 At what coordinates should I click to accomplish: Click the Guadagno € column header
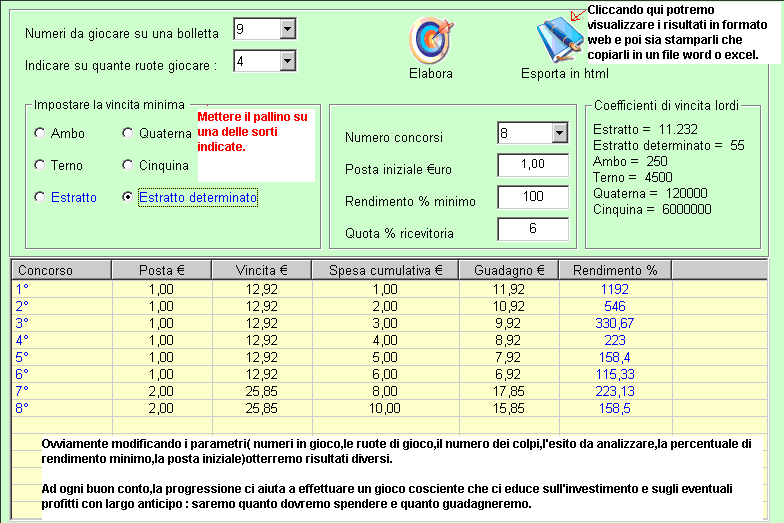(508, 270)
